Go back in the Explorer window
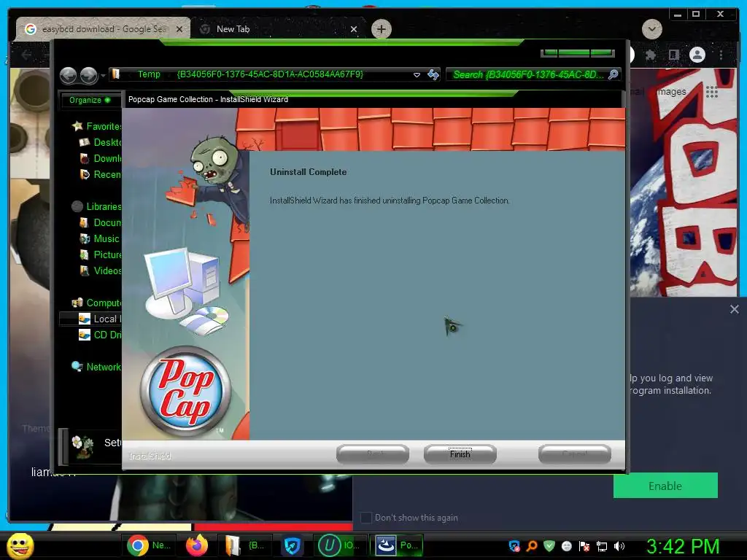The width and height of the screenshot is (747, 560). pyautogui.click(x=68, y=75)
